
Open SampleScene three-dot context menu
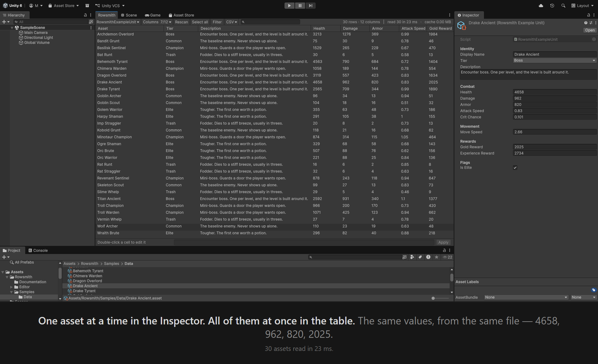click(x=91, y=28)
